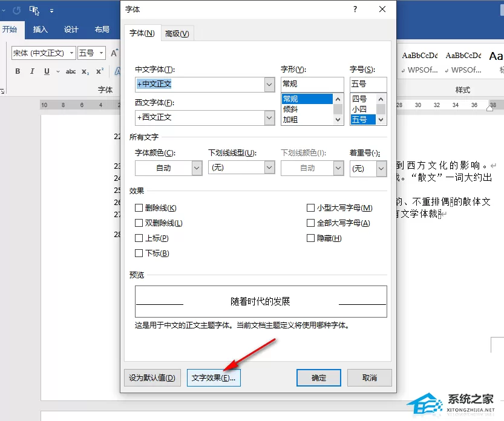504x421 pixels.
Task: Apply superscript x² formatting
Action: click(100, 71)
